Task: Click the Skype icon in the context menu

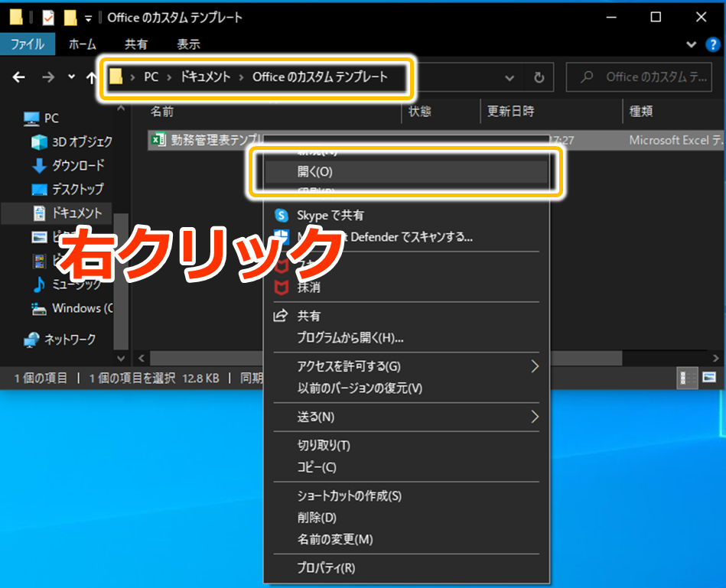Action: coord(282,216)
